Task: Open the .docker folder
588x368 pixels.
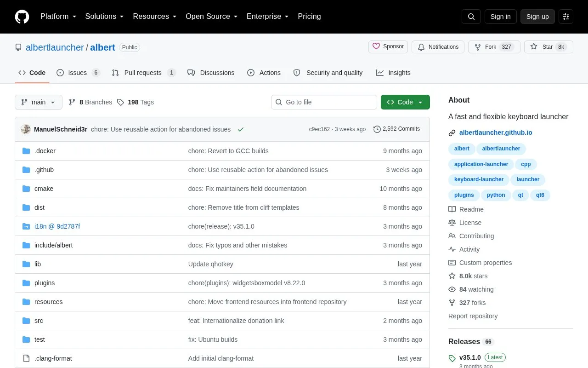Action: (x=45, y=151)
